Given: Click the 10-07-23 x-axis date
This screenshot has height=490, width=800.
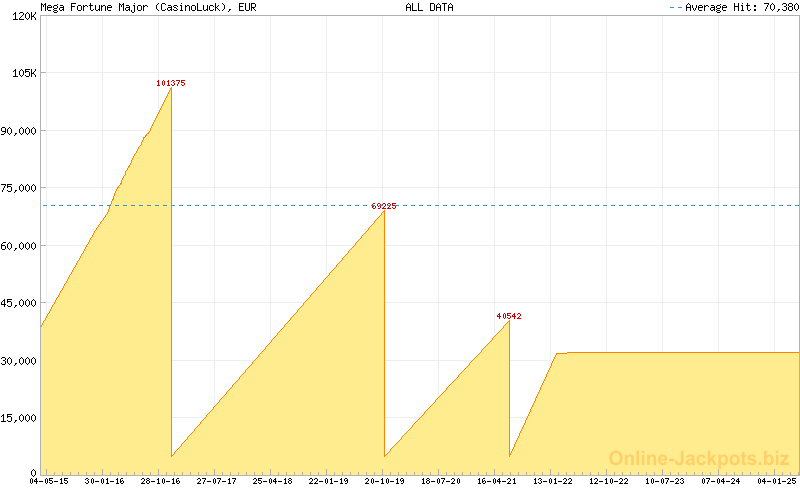Looking at the screenshot, I should 664,481.
